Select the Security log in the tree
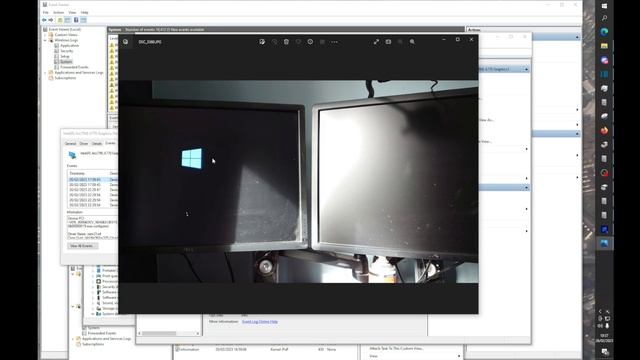Screen dimensions: 640x360 tap(67, 51)
